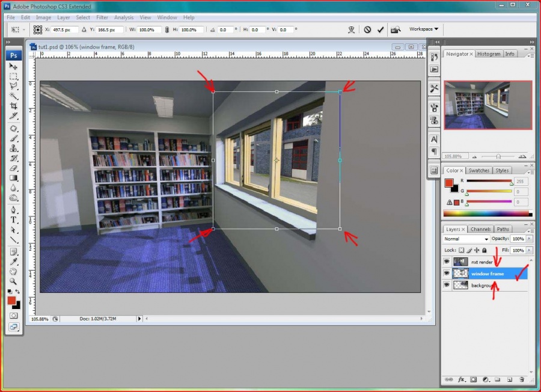Toggle visibility of window frame layer
Screen dimensions: 541x392
[x=447, y=274]
